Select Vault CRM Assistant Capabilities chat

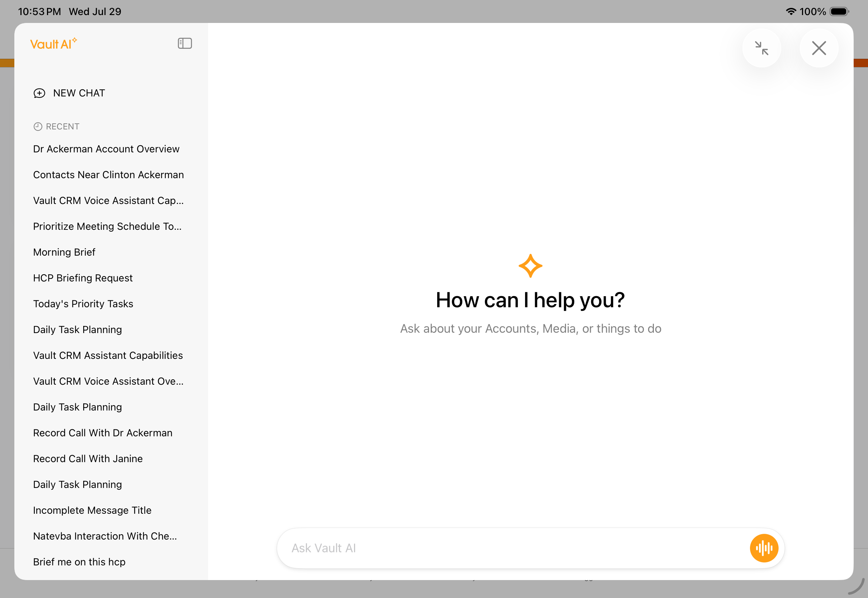coord(108,356)
